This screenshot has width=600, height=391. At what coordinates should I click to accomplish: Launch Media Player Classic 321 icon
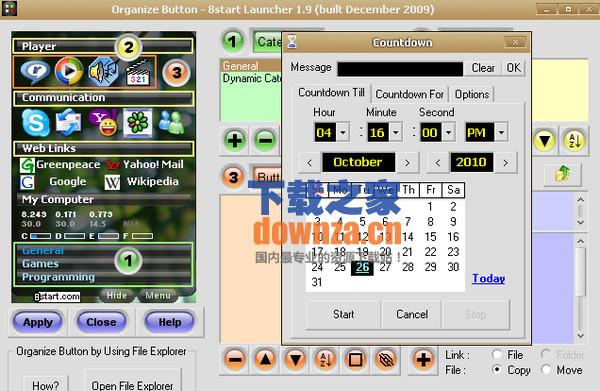[138, 72]
